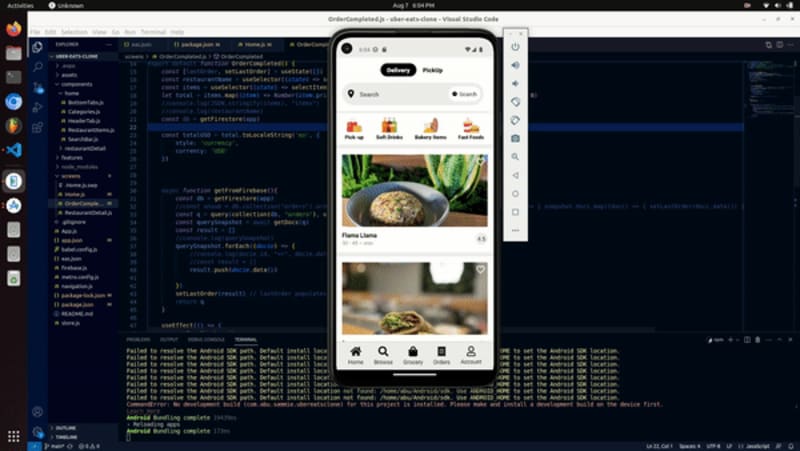The width and height of the screenshot is (800, 451).
Task: Open Show Applications grid in the dock
Action: (14, 436)
